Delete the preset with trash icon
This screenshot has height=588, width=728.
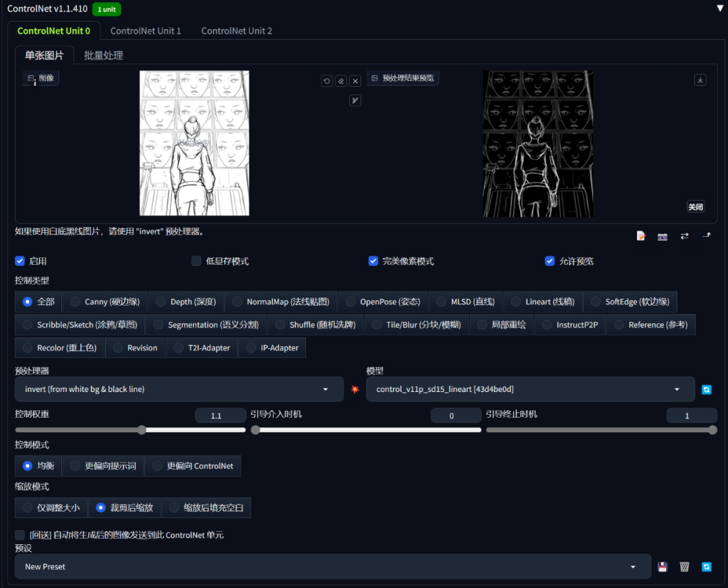coord(684,566)
